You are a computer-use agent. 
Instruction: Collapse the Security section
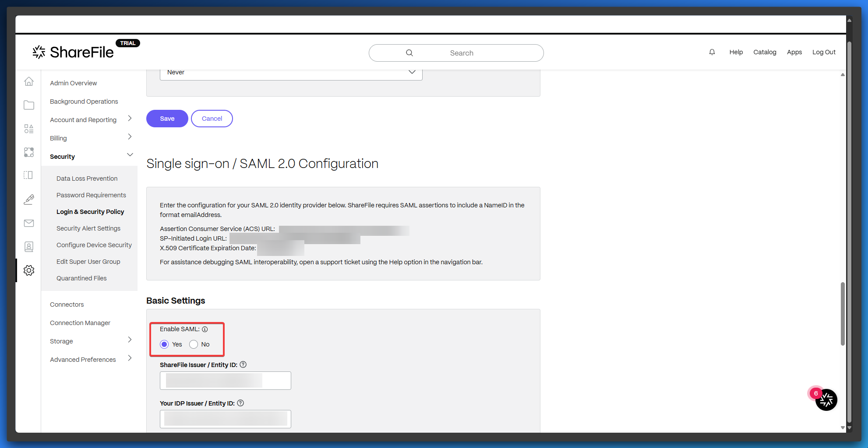[130, 155]
